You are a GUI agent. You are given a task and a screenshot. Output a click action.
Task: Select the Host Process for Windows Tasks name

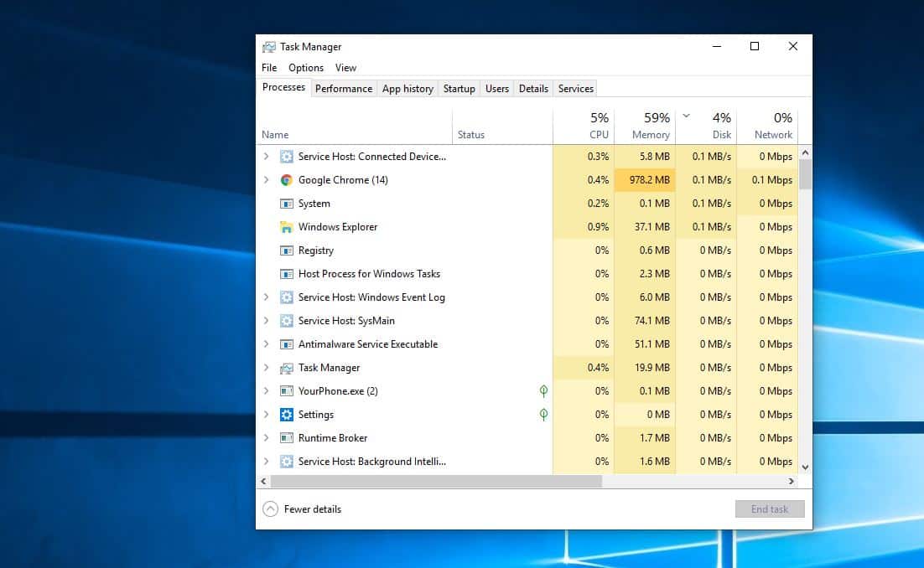click(369, 274)
